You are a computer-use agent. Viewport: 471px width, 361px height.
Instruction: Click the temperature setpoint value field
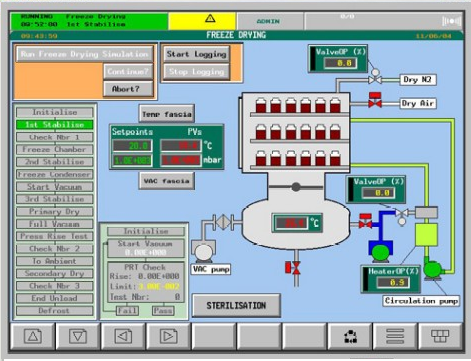[132, 146]
